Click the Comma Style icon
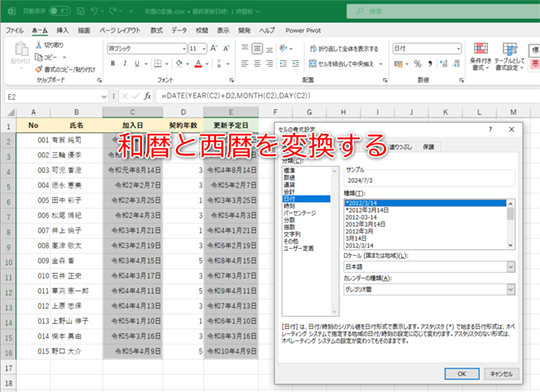The image size is (540, 392). click(430, 63)
